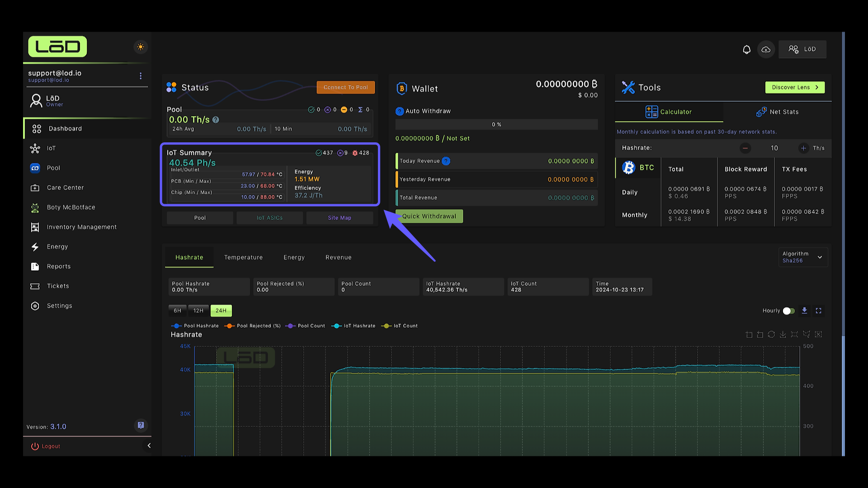Image resolution: width=868 pixels, height=488 pixels.
Task: Click Discover Lens button
Action: tap(795, 88)
